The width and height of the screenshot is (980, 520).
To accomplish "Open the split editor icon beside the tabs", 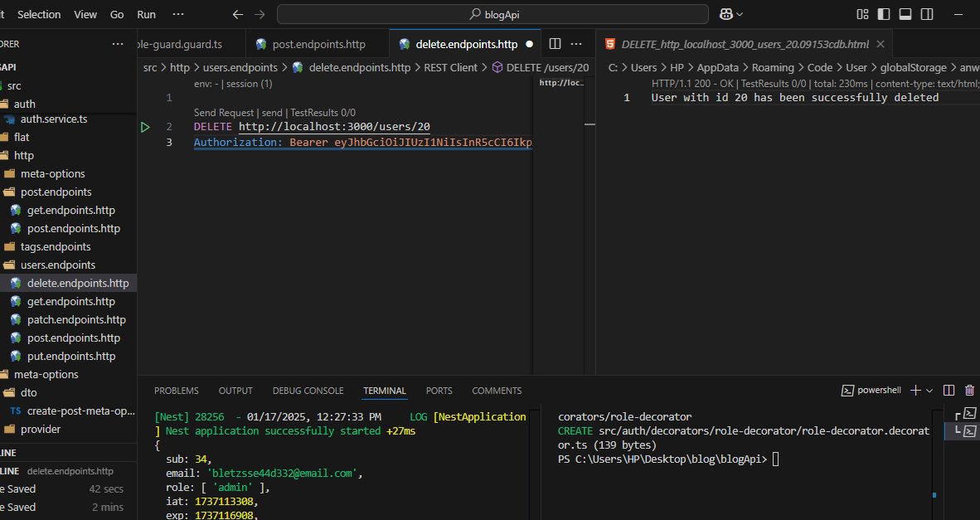I will point(554,42).
